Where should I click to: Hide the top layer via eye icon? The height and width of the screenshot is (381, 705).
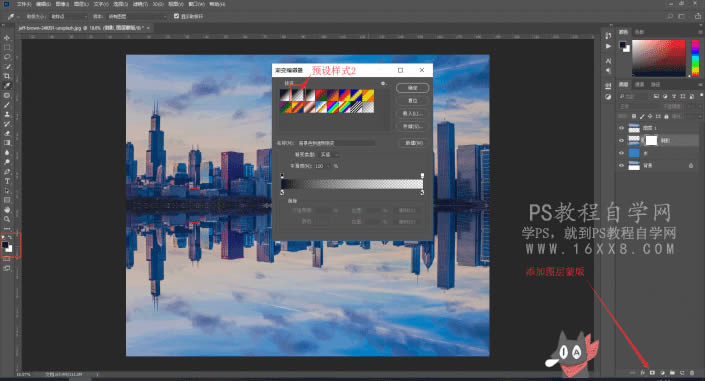621,128
